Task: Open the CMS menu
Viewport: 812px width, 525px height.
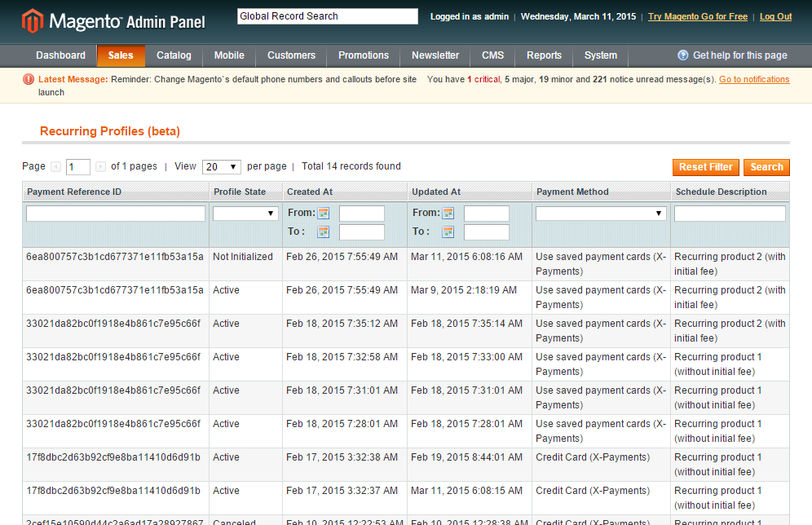Action: (493, 55)
